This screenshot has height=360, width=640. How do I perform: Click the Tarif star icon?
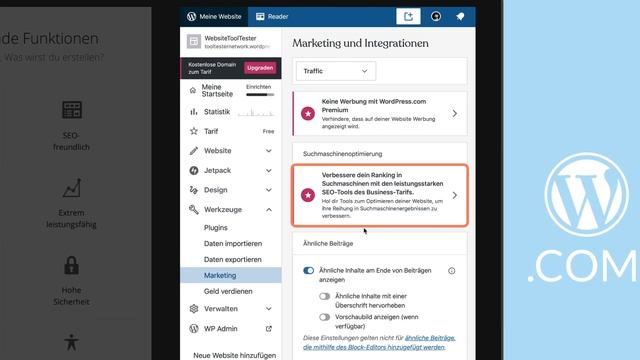(x=194, y=131)
